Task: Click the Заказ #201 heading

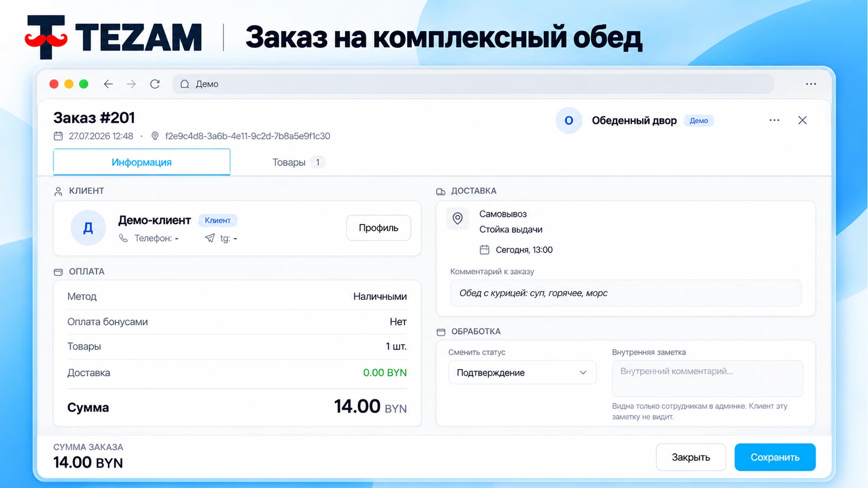Action: (94, 118)
